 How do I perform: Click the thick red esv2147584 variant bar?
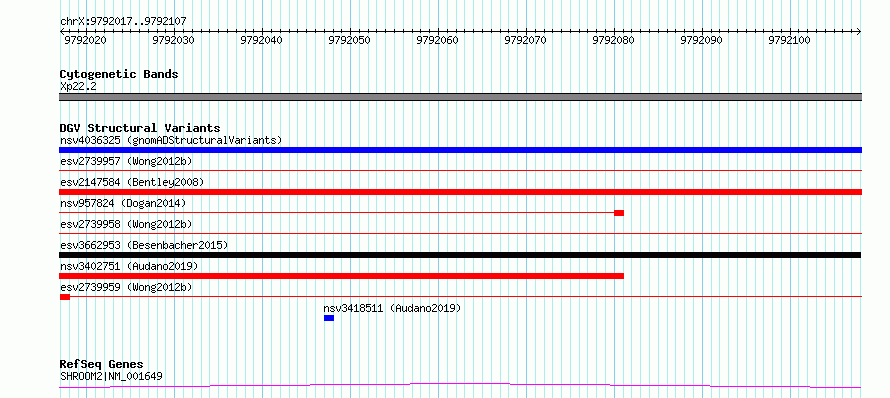click(460, 192)
